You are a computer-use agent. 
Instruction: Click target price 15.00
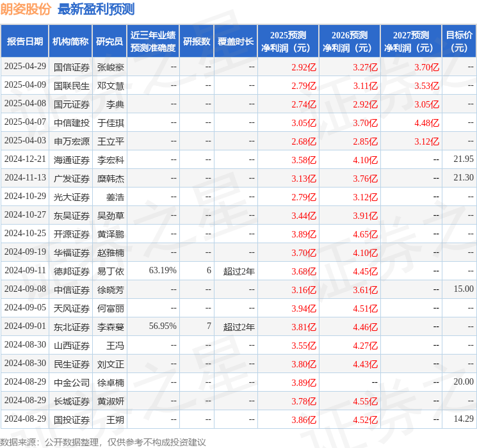pyautogui.click(x=464, y=289)
